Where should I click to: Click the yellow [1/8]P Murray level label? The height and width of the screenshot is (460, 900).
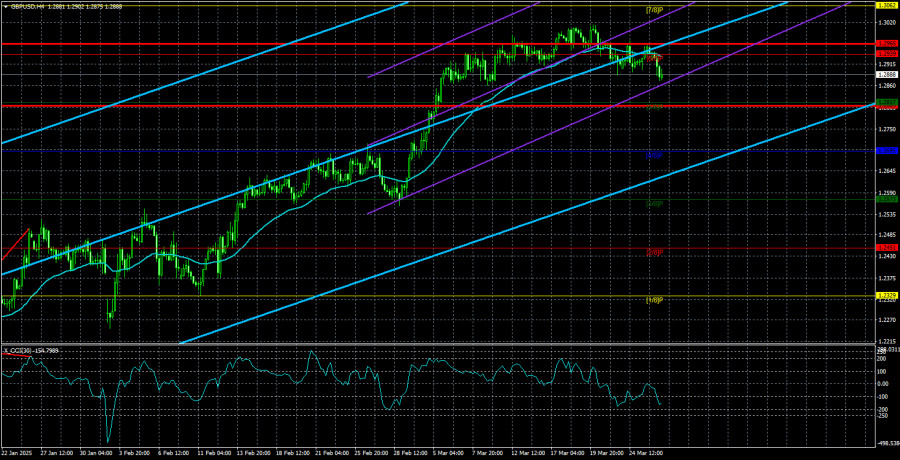point(655,300)
